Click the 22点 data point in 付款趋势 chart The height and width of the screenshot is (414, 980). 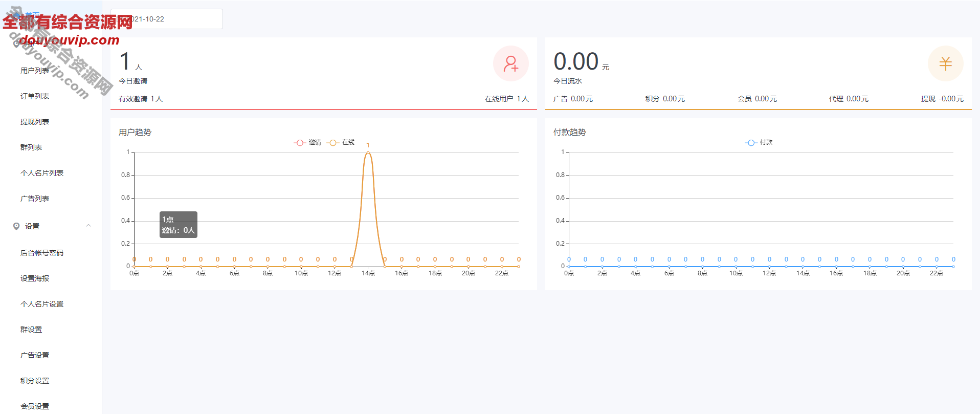[937, 267]
